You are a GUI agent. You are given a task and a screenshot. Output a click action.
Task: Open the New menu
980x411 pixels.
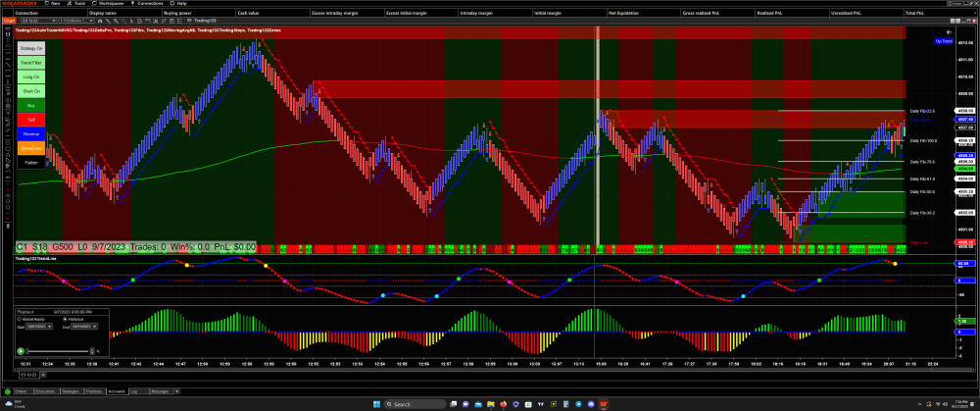pyautogui.click(x=55, y=3)
